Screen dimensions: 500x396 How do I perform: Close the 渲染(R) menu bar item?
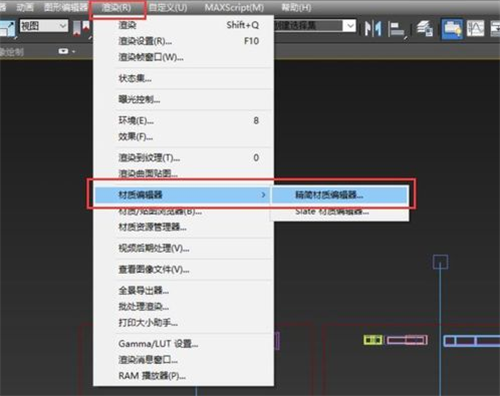(117, 8)
